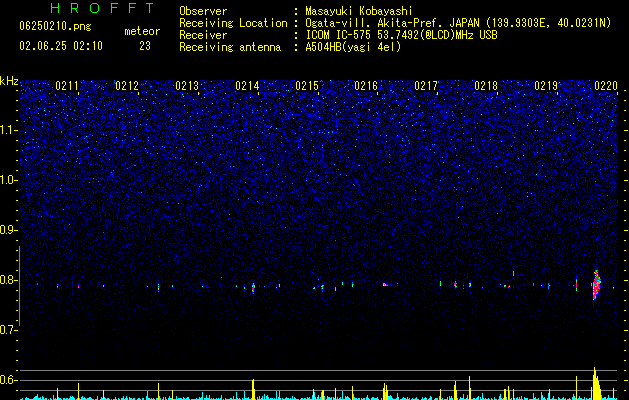
Task: Click the meteor count value 23
Action: point(145,46)
